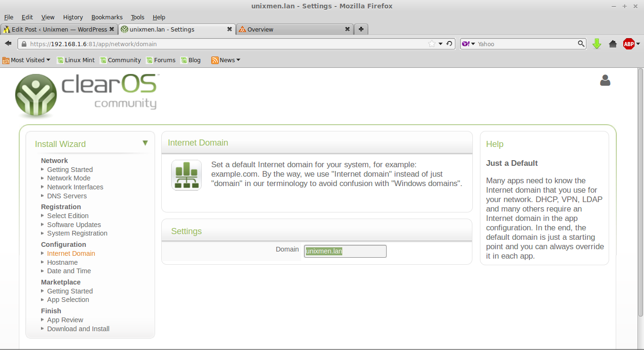Close the Overview tab

pos(347,29)
